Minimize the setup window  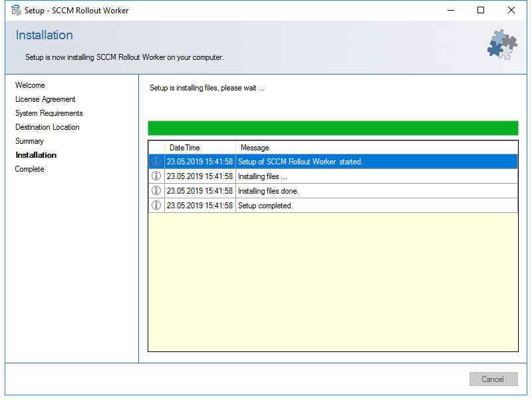pos(451,10)
